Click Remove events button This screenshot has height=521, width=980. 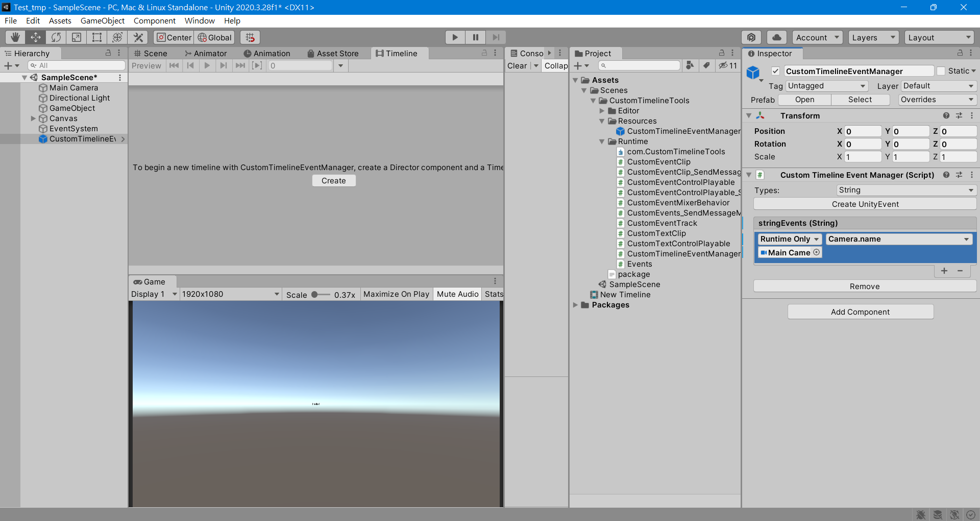point(865,287)
